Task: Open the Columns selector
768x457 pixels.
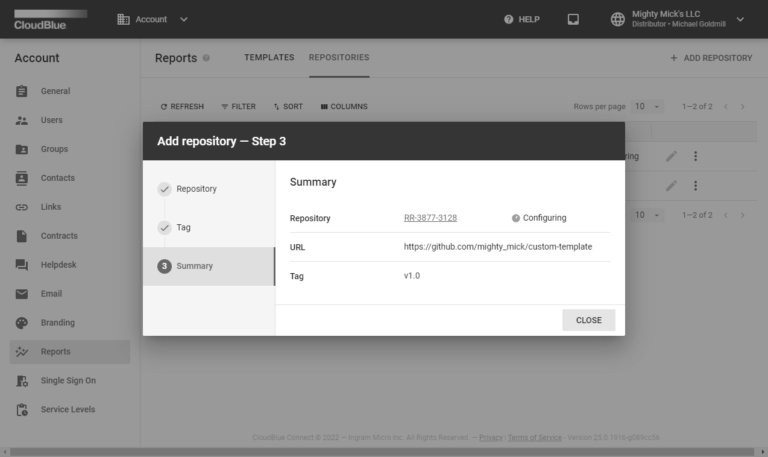Action: point(344,106)
